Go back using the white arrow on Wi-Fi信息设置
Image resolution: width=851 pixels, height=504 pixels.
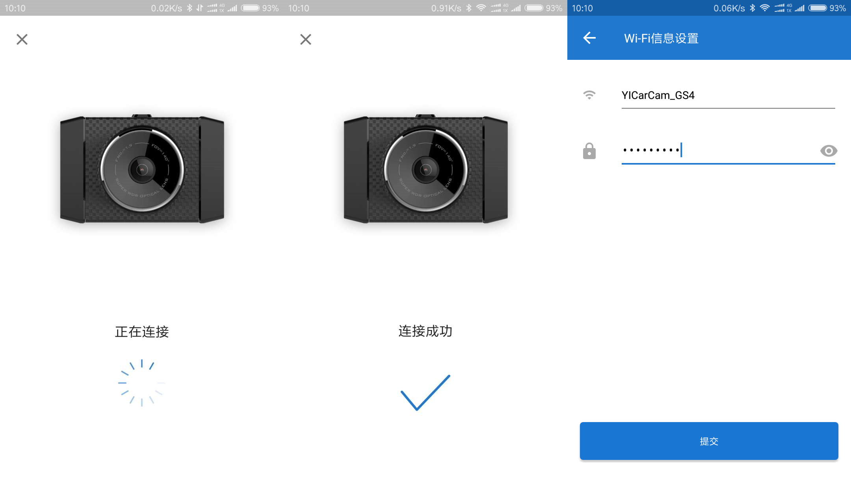[589, 38]
